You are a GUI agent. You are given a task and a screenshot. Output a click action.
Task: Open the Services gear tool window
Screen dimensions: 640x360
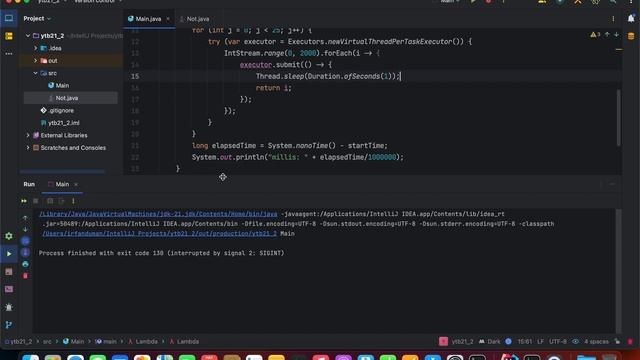(9, 236)
